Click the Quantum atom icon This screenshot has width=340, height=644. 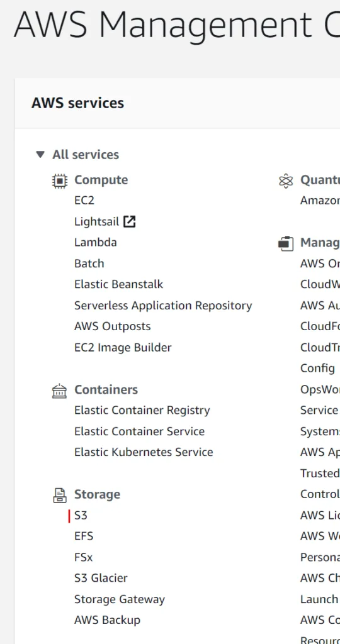[x=286, y=180]
